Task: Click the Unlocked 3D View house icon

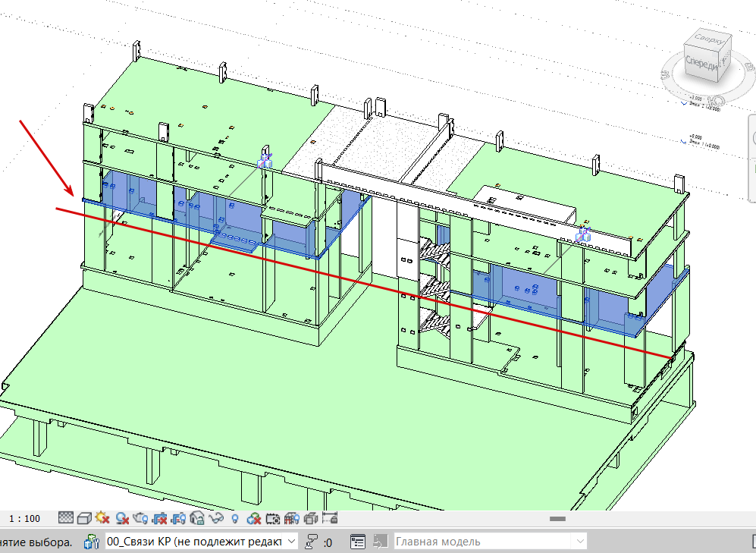Action: point(197,518)
